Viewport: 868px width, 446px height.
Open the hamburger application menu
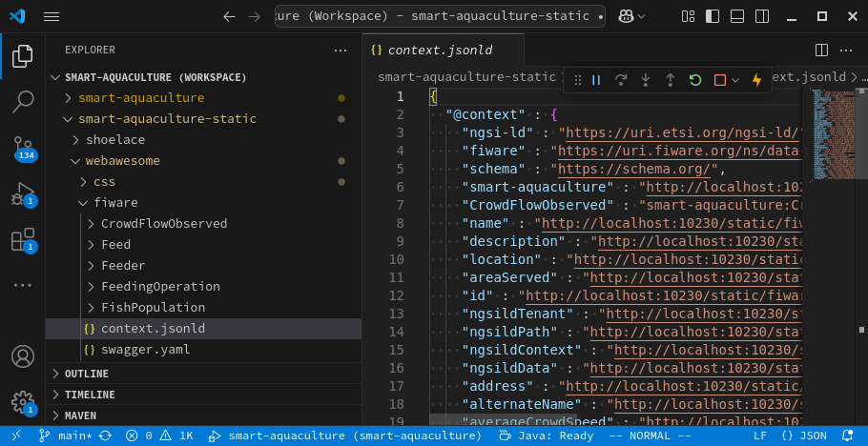(x=52, y=16)
